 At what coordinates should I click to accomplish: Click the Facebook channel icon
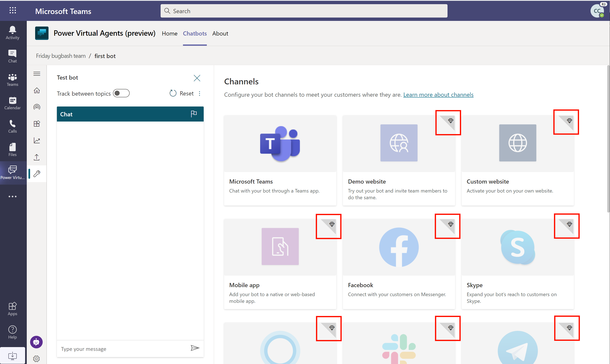tap(398, 247)
